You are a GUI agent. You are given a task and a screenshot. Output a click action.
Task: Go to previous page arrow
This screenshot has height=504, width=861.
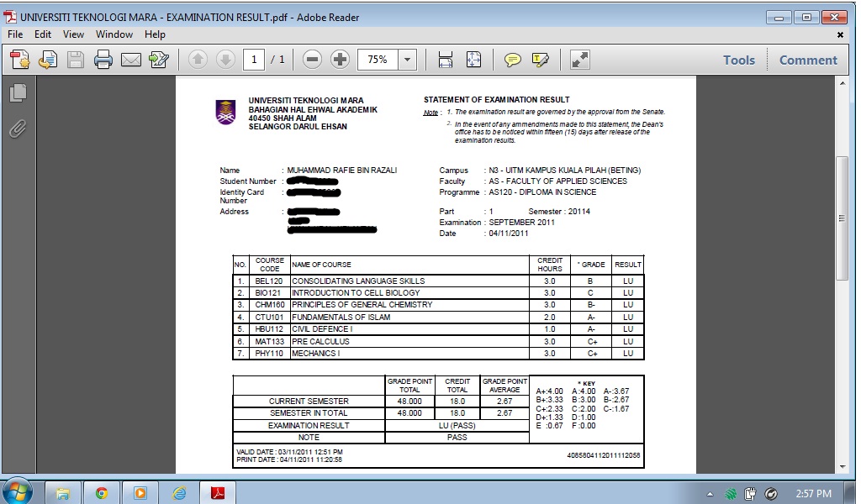pyautogui.click(x=198, y=60)
